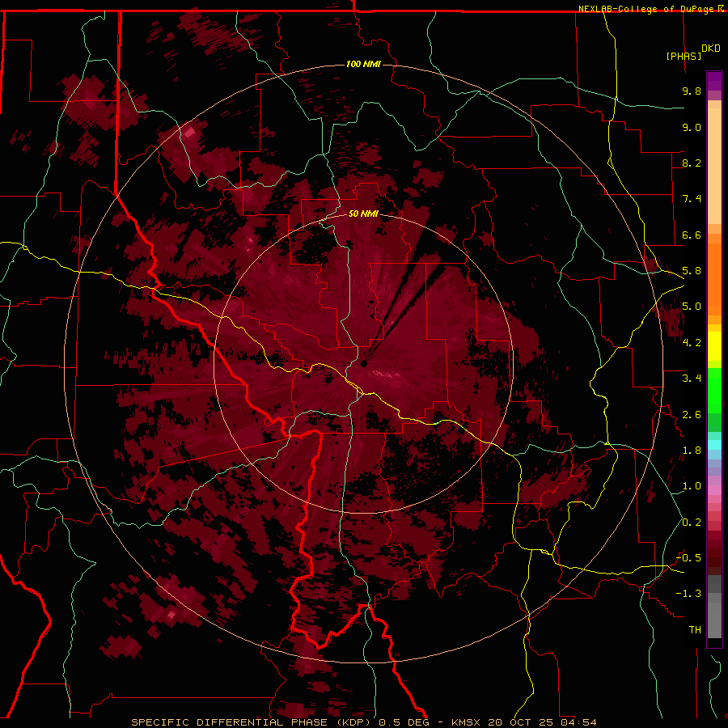Click the 8.2 legend value
Screen dimensions: 728x728
692,163
